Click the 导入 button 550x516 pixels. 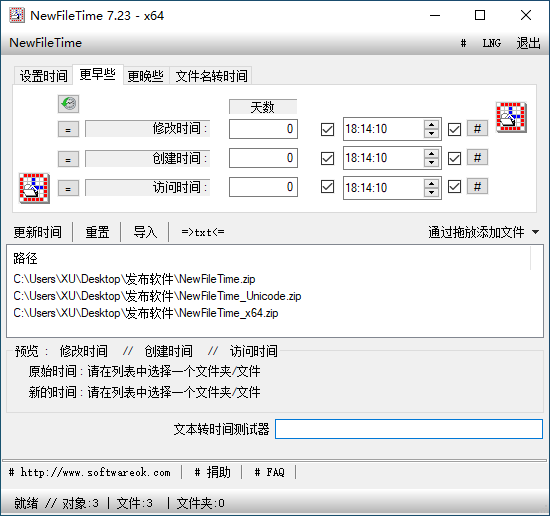(x=145, y=232)
